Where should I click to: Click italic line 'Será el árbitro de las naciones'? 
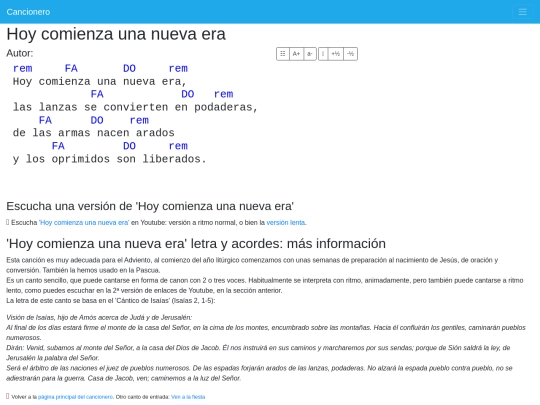point(259,373)
